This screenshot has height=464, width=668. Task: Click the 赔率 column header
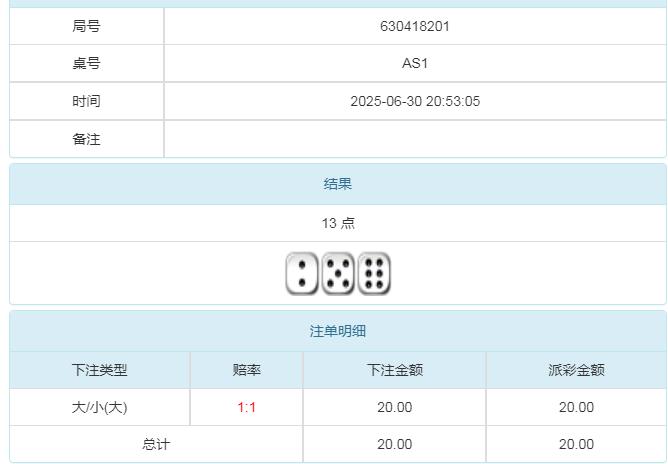247,370
